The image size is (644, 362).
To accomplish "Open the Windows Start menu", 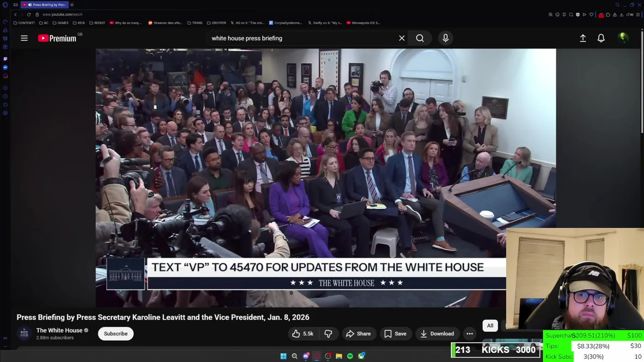I will pyautogui.click(x=283, y=356).
